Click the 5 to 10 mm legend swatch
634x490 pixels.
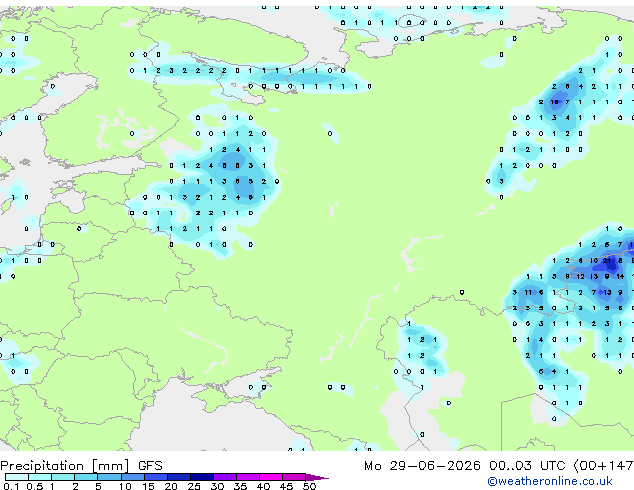[109, 477]
